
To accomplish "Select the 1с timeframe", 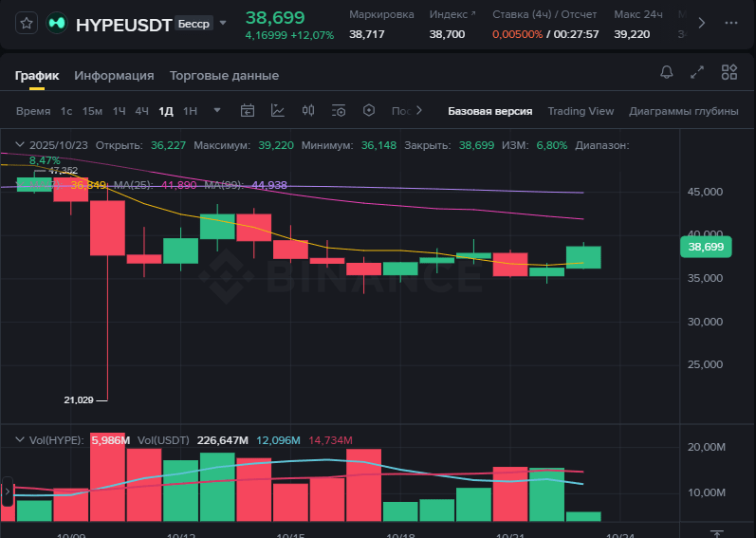I will click(x=66, y=111).
